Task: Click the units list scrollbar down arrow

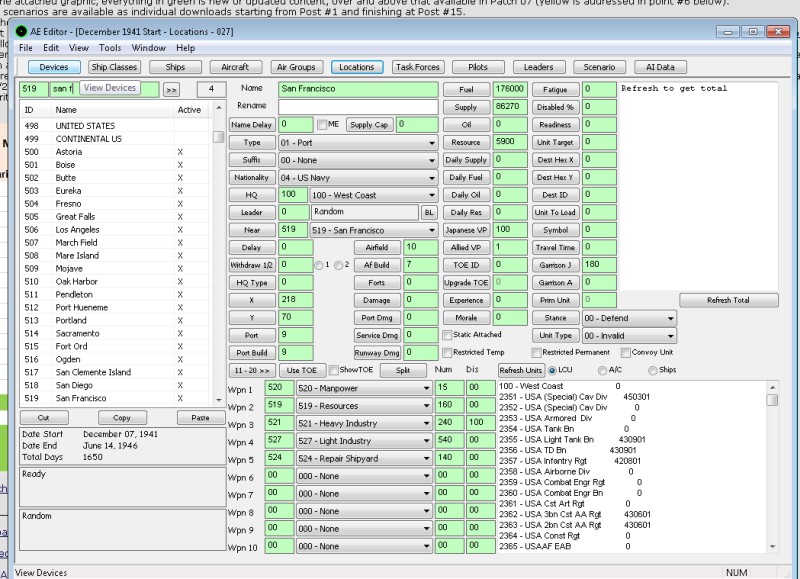Action: point(772,547)
